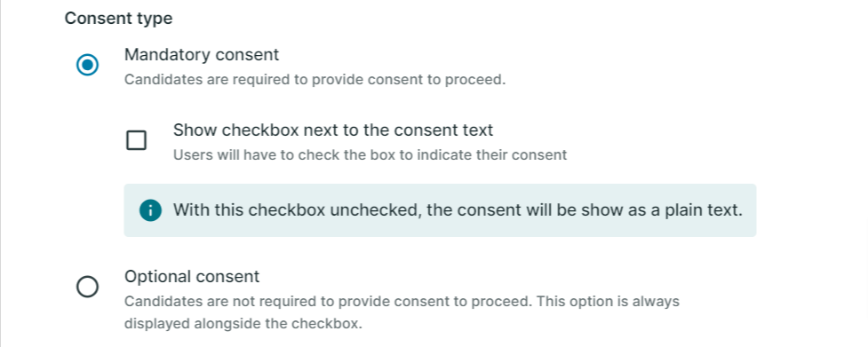Click 'Users will have to check the box' hint
The image size is (868, 347).
(x=370, y=154)
